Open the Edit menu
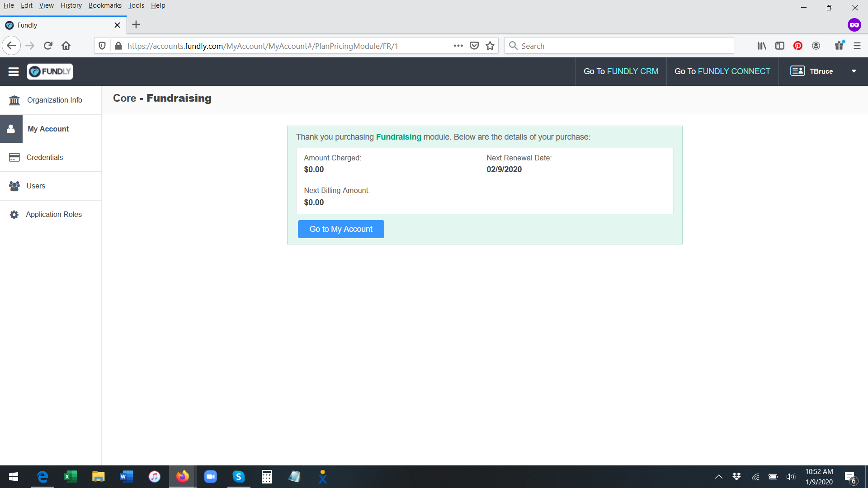 pos(27,5)
